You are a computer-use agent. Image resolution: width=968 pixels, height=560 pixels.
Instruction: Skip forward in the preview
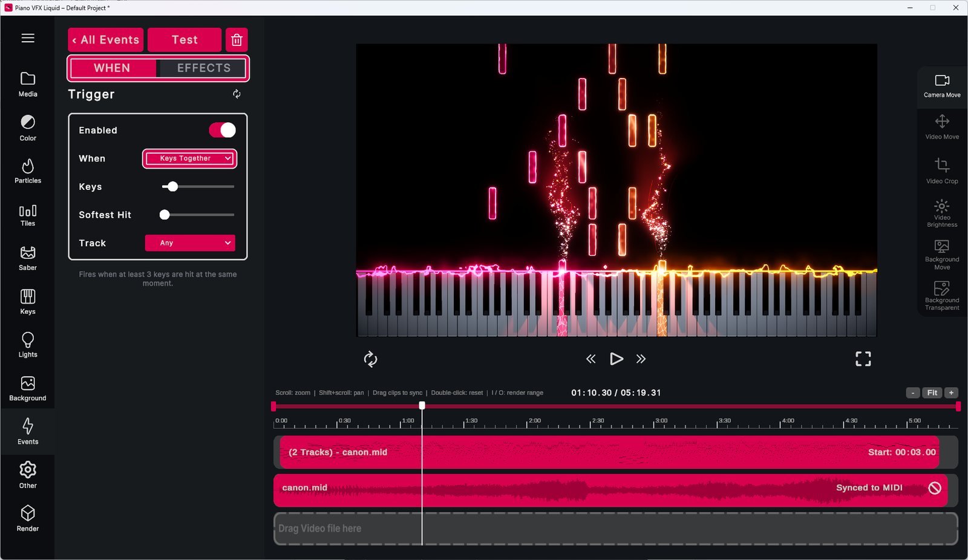pyautogui.click(x=641, y=359)
